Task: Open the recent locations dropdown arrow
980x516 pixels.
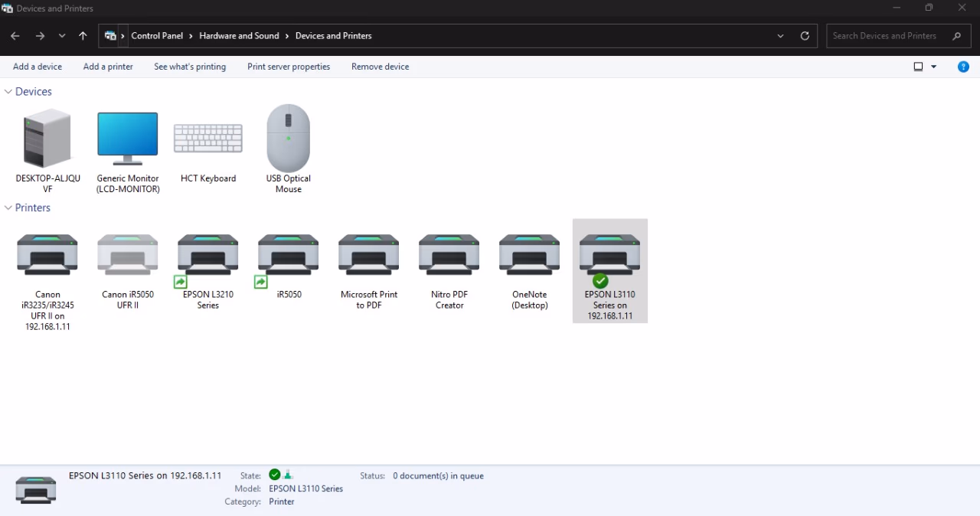Action: click(x=62, y=36)
